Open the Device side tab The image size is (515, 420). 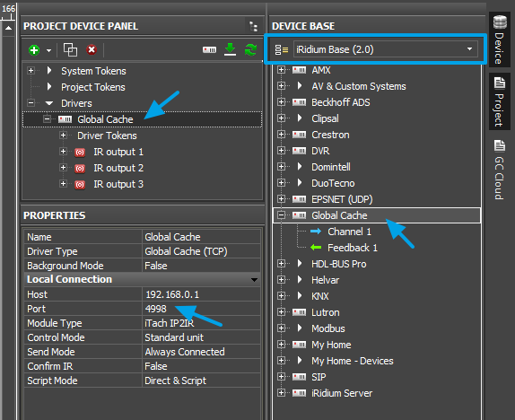point(499,39)
